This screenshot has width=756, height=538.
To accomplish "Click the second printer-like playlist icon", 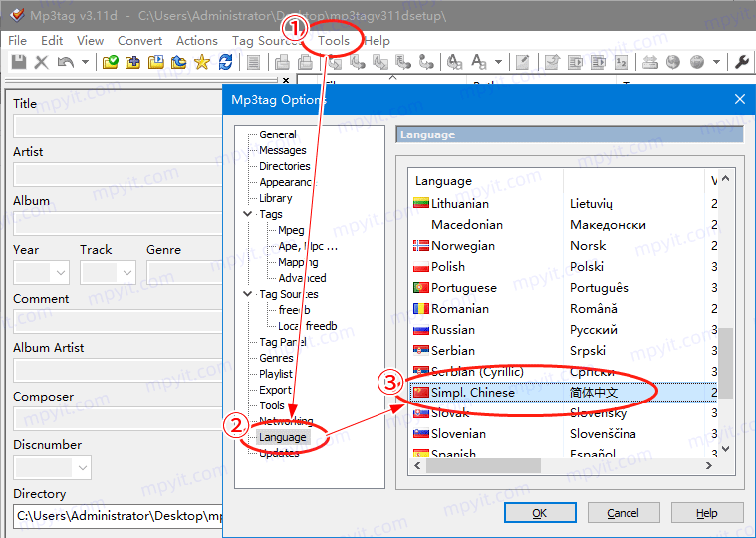I will tap(305, 62).
